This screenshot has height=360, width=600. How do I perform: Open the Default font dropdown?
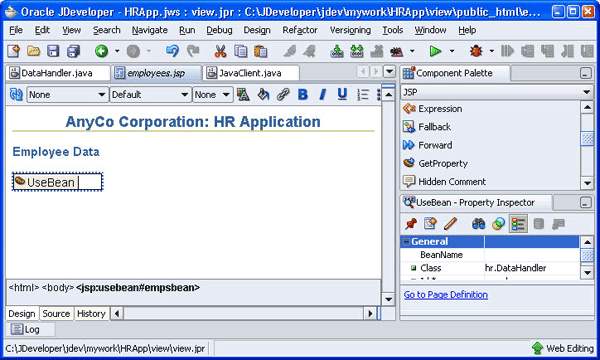(x=150, y=94)
